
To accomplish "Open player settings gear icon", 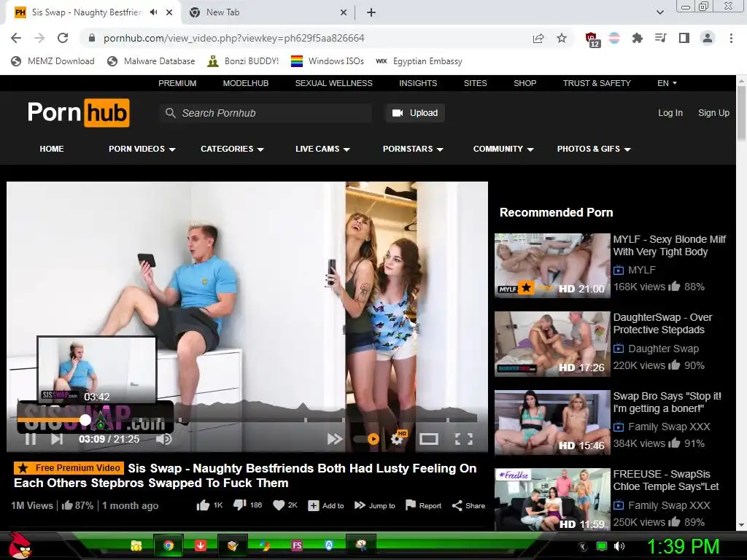I will tap(397, 438).
